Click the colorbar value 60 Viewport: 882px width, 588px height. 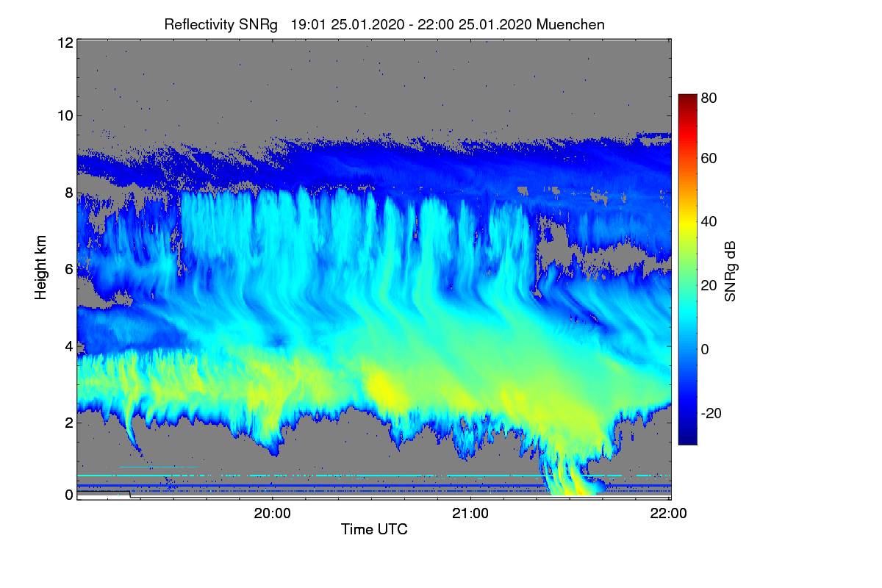tap(709, 159)
